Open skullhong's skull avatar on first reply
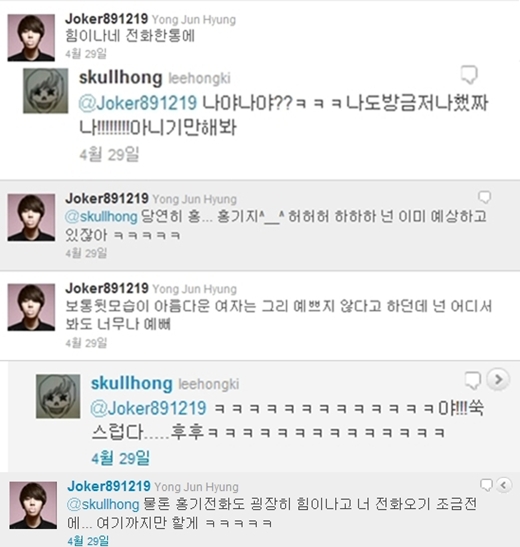Screen dimensions: 520x547 coord(46,91)
